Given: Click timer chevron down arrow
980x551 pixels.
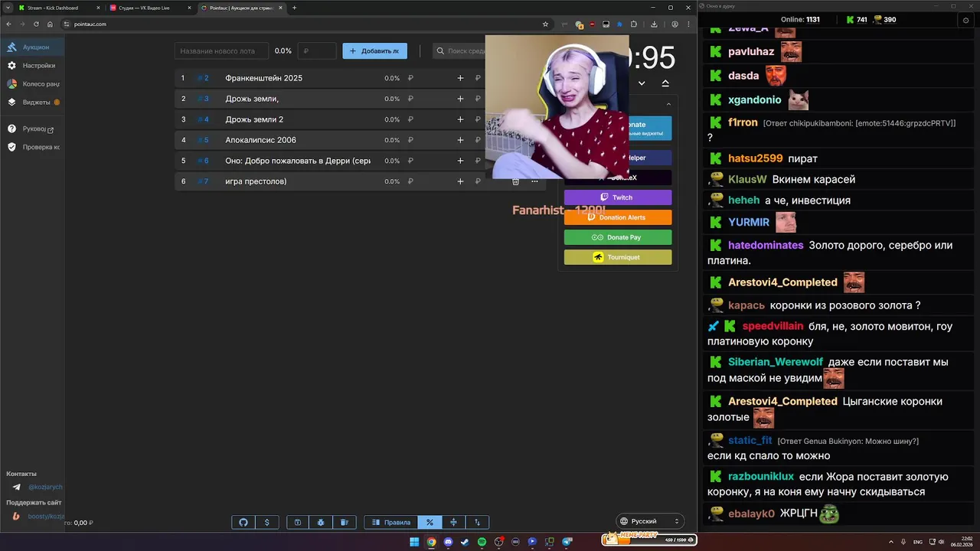Looking at the screenshot, I should (642, 83).
